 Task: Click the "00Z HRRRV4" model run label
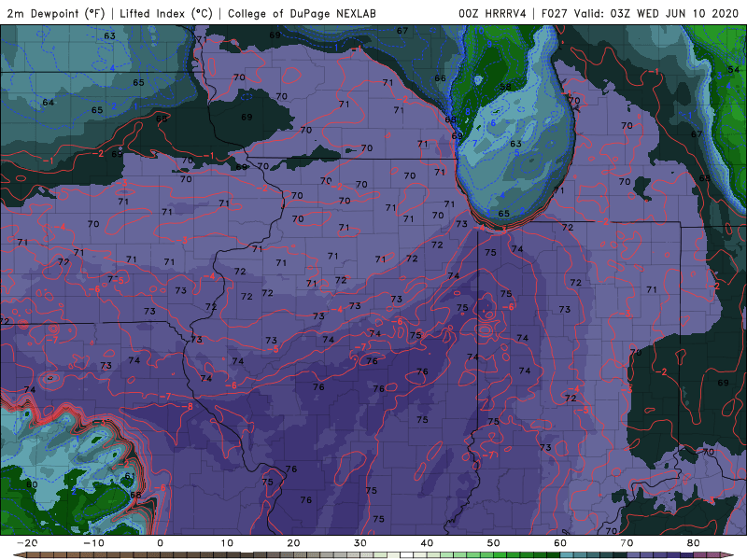click(x=492, y=13)
